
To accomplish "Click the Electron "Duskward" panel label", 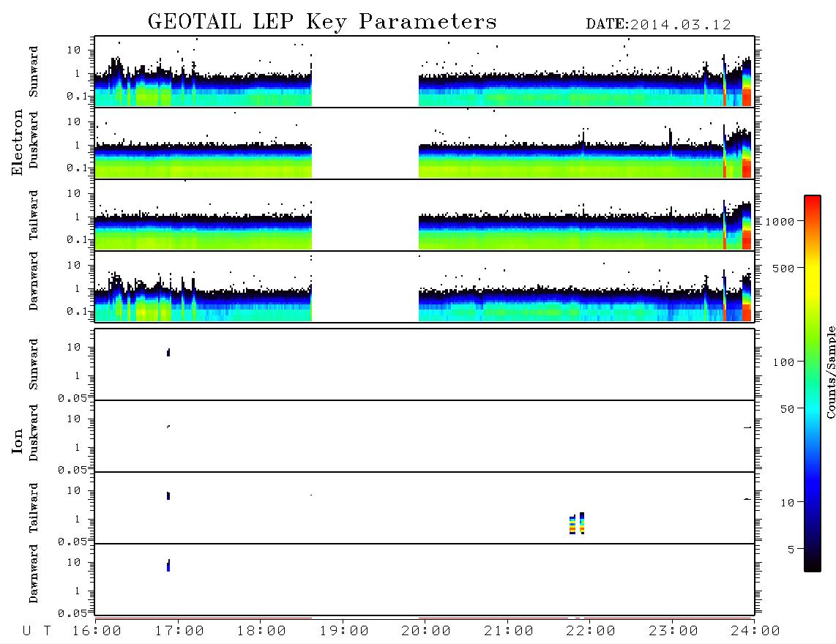I will tap(34, 140).
